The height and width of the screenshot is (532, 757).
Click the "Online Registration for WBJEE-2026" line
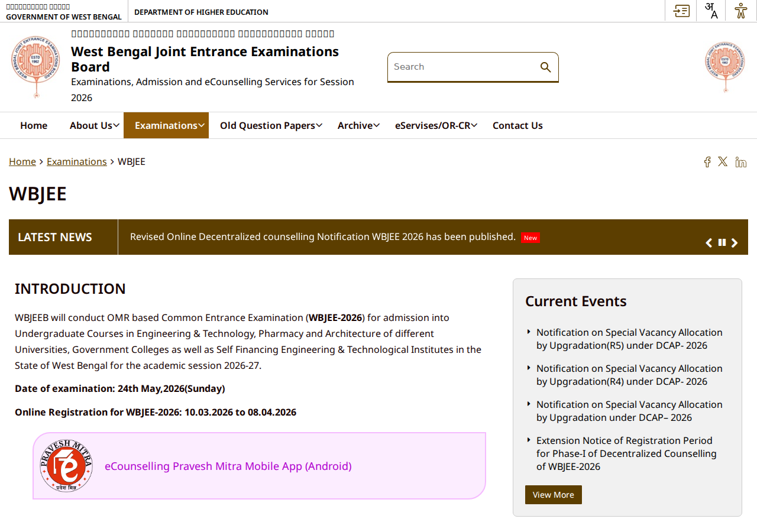[x=156, y=412]
